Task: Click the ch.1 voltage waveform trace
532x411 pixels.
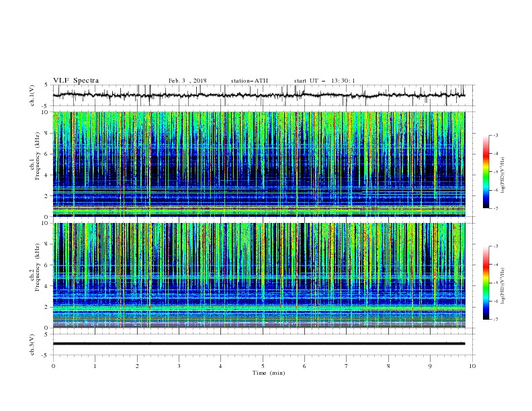Action: (259, 95)
